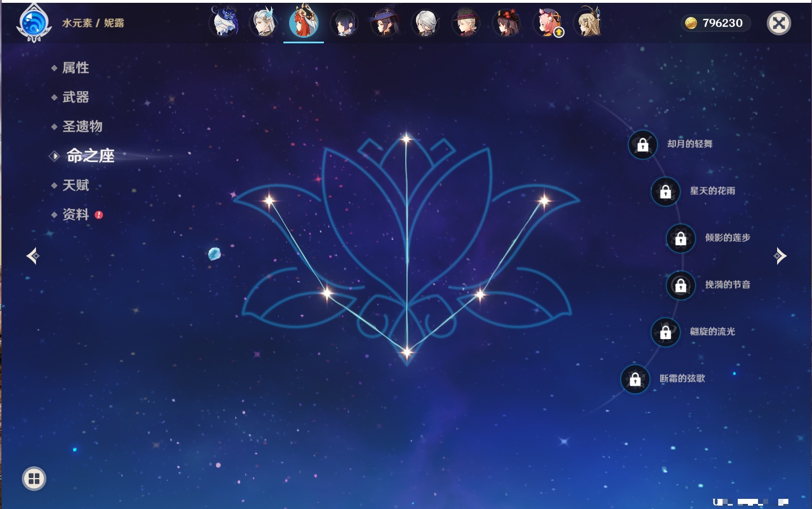This screenshot has width=812, height=509.
Task: Select the Furina avatar with blue hat
Action: (223, 23)
